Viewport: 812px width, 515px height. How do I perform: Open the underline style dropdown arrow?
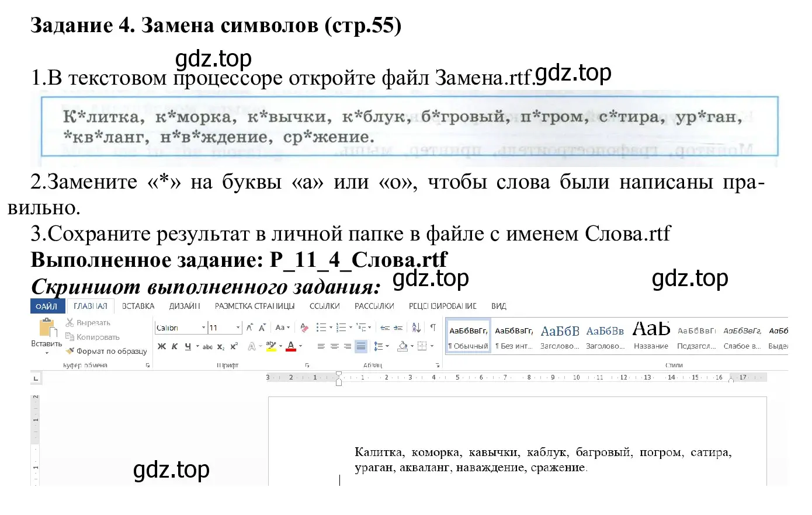197,346
